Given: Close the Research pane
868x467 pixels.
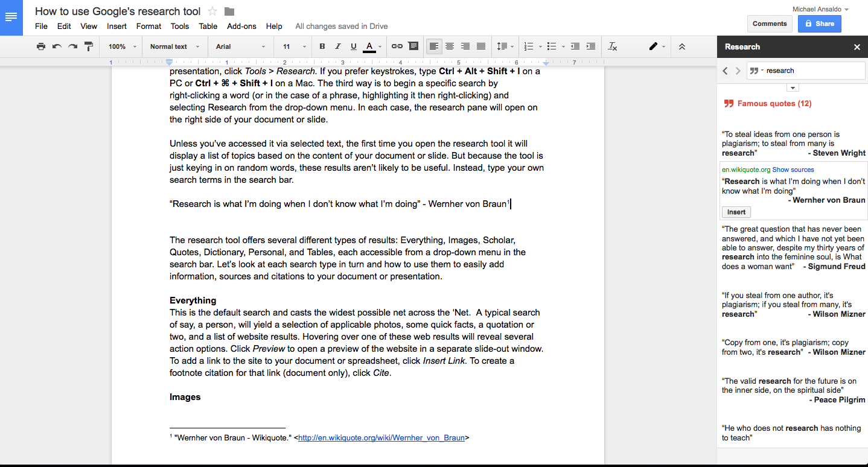Looking at the screenshot, I should pos(857,46).
